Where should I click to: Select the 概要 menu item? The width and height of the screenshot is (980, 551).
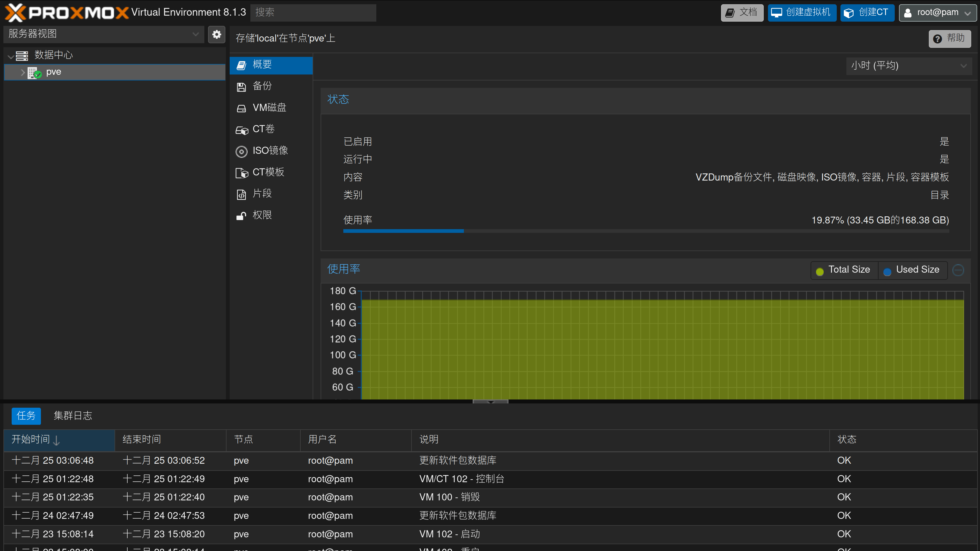pos(271,65)
